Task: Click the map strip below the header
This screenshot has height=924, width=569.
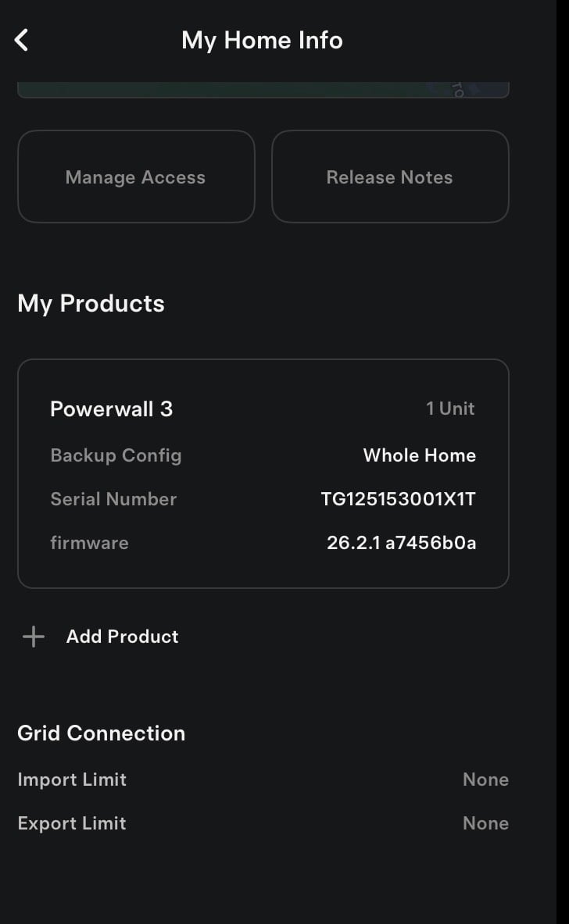Action: [263, 90]
